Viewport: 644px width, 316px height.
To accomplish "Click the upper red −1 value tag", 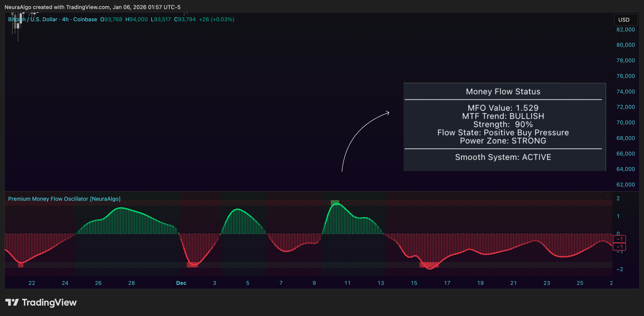I will pyautogui.click(x=619, y=239).
